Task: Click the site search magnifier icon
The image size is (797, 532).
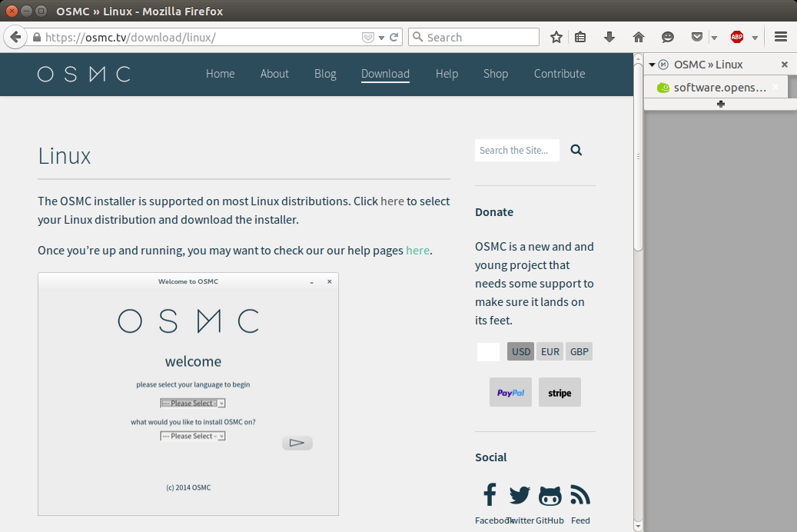Action: tap(576, 151)
